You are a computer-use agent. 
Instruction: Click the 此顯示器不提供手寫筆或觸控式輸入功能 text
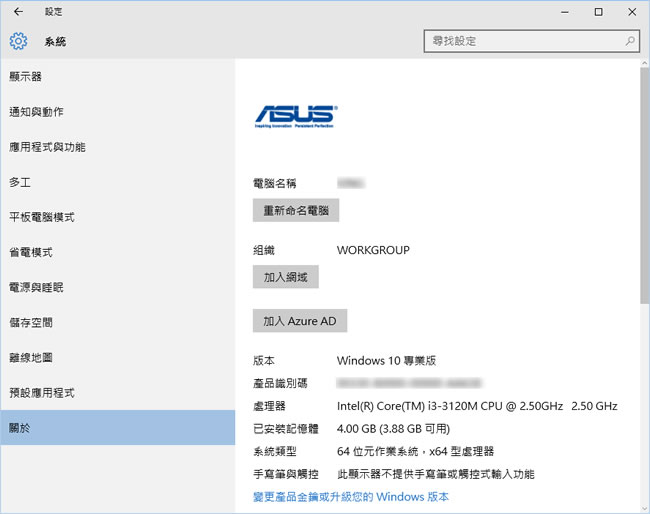pyautogui.click(x=436, y=474)
